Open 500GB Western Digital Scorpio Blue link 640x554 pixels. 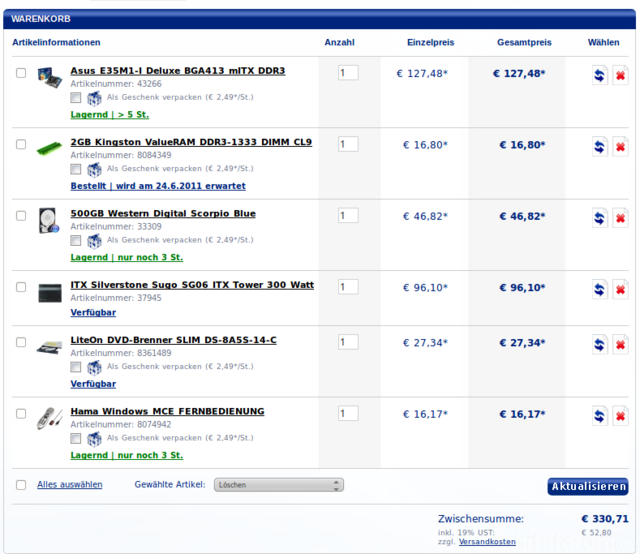pyautogui.click(x=163, y=214)
